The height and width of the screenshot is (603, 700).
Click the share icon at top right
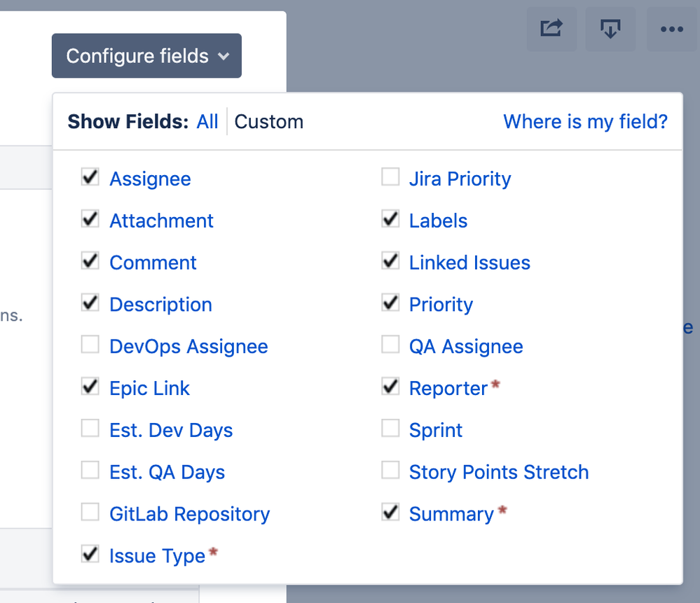click(x=551, y=29)
